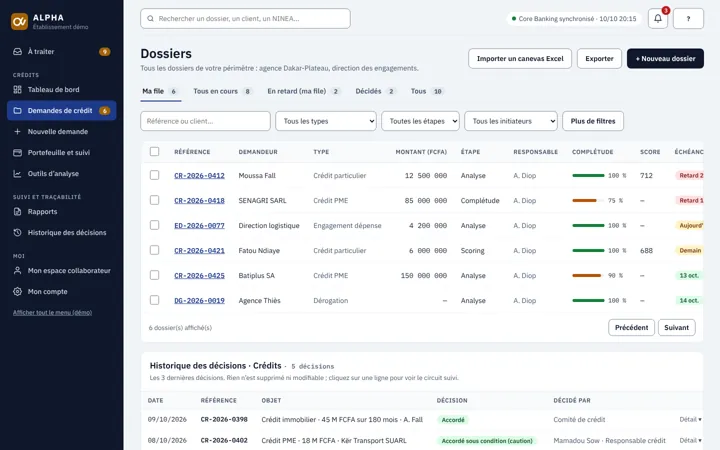Expand Détail for CR-2026-0398 decision
The width and height of the screenshot is (720, 450).
pos(690,419)
